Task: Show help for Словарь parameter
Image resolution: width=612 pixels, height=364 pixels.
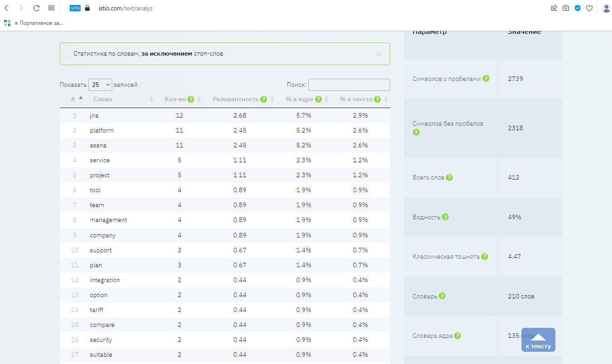Action: tap(442, 296)
